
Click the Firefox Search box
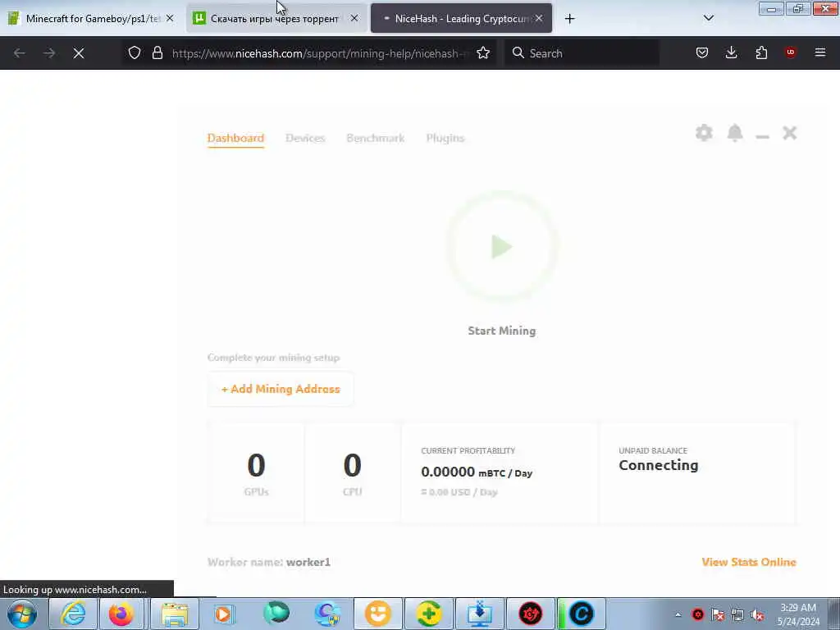582,53
